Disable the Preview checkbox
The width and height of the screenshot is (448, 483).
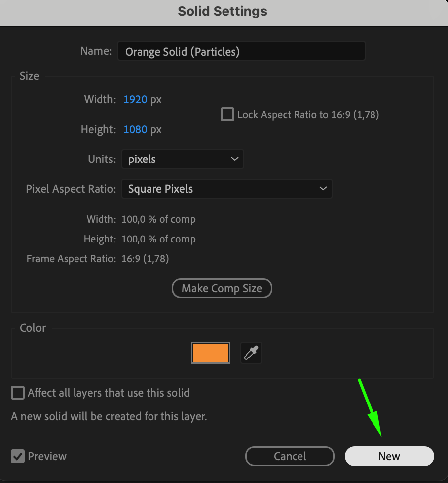18,456
